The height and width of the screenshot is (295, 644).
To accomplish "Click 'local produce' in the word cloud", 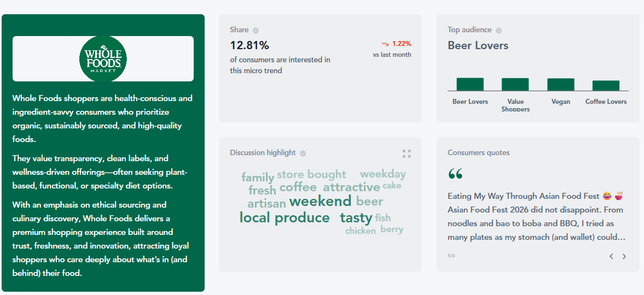I will click(x=284, y=218).
